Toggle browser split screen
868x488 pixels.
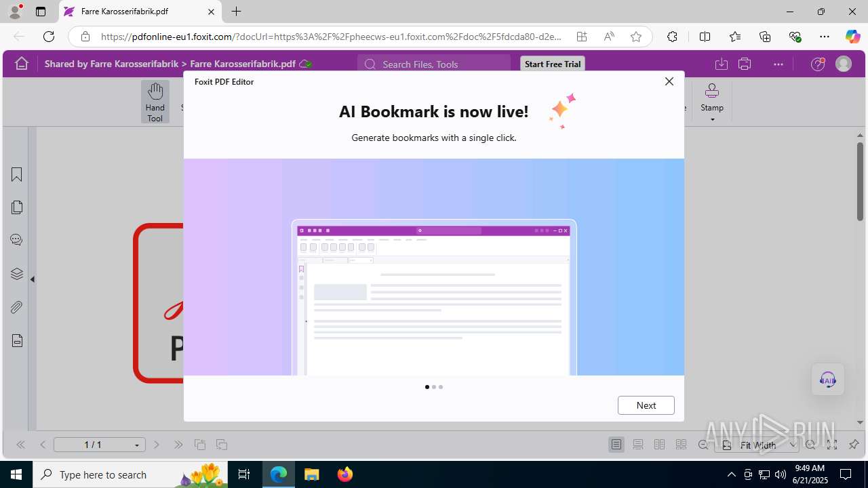tap(705, 37)
